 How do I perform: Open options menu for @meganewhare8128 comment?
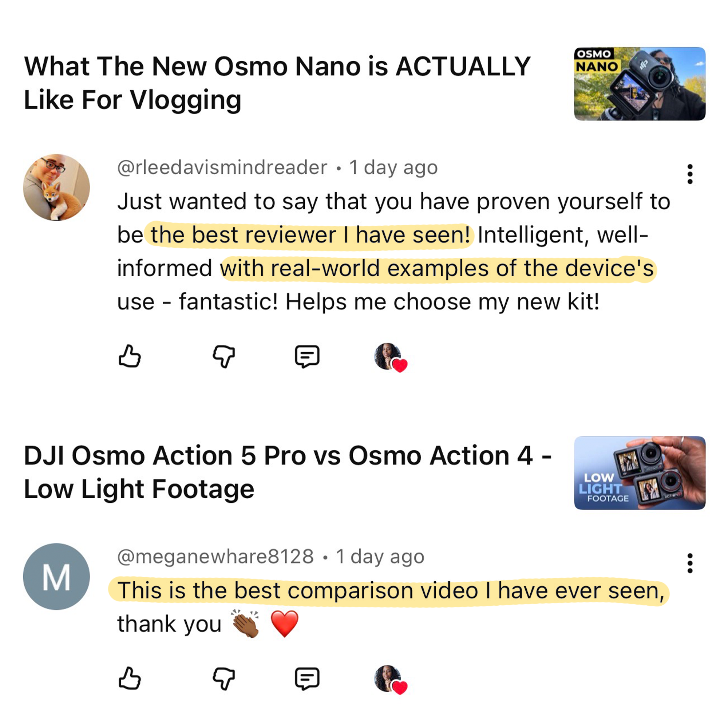tap(690, 563)
